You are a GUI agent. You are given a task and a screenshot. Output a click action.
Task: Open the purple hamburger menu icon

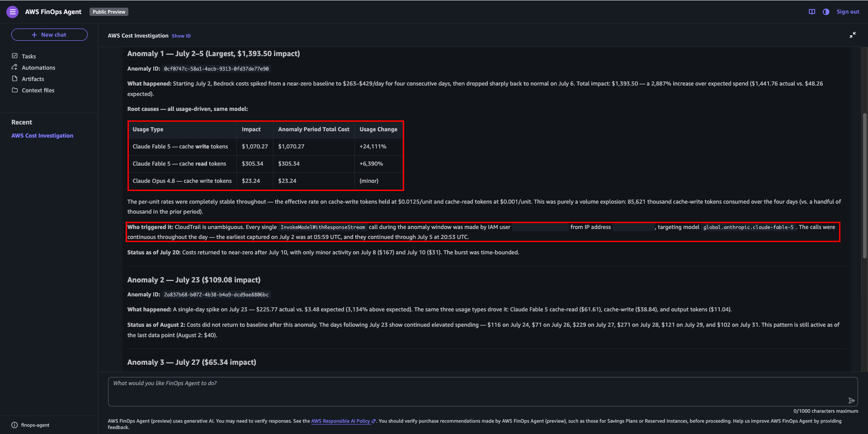click(13, 12)
